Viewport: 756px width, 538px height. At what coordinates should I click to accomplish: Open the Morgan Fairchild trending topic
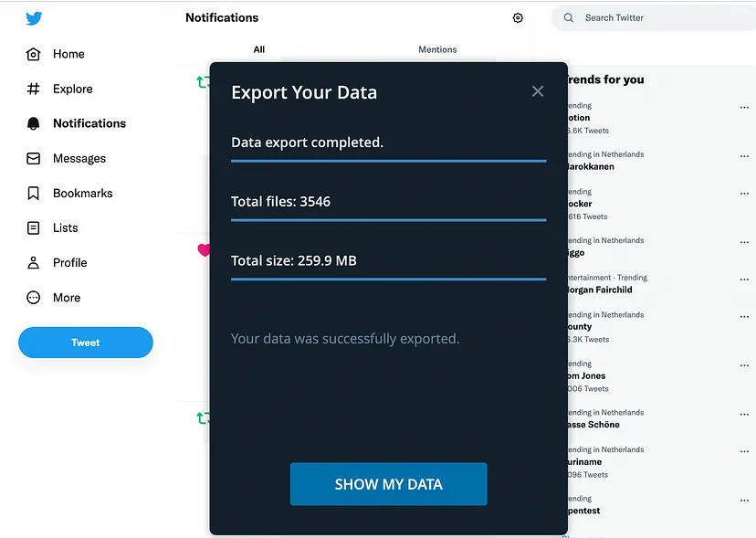click(x=599, y=290)
